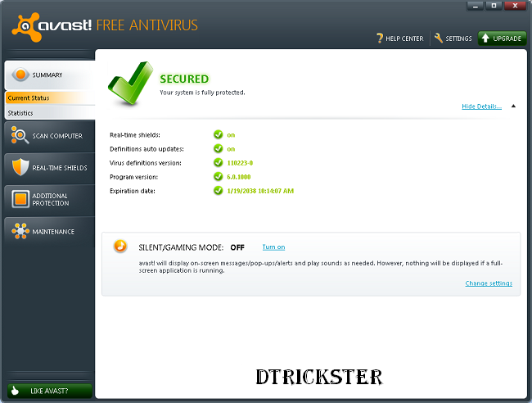Click the Like Avast? button
Screen dimensions: 532x403
click(x=50, y=391)
